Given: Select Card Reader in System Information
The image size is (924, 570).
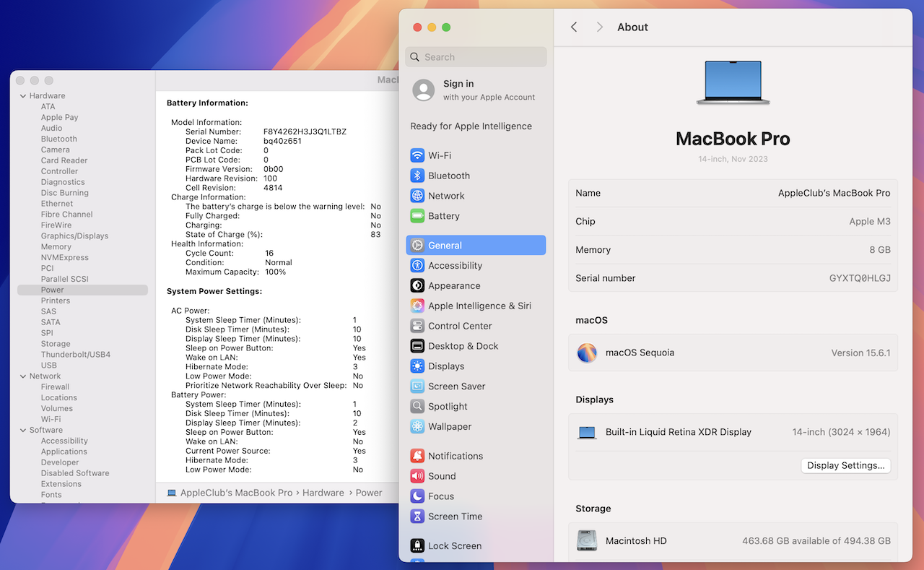Looking at the screenshot, I should (x=64, y=160).
